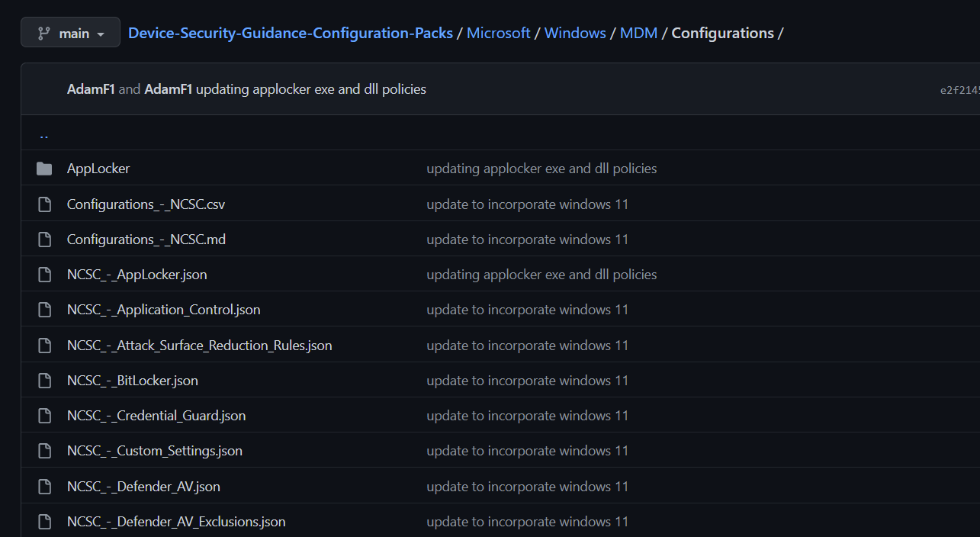Screen dimensions: 980x537
Task: Open the AppLocker folder
Action: (x=98, y=169)
